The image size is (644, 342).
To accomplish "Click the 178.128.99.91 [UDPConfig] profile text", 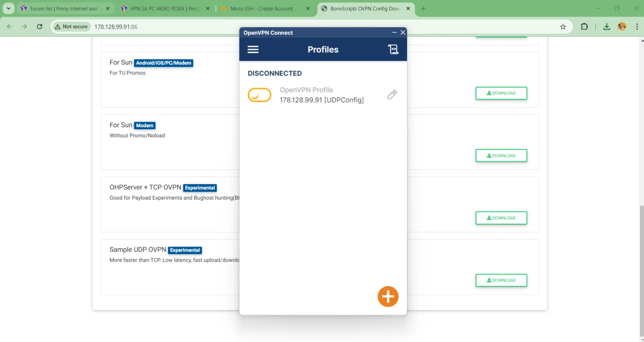I will tap(321, 100).
